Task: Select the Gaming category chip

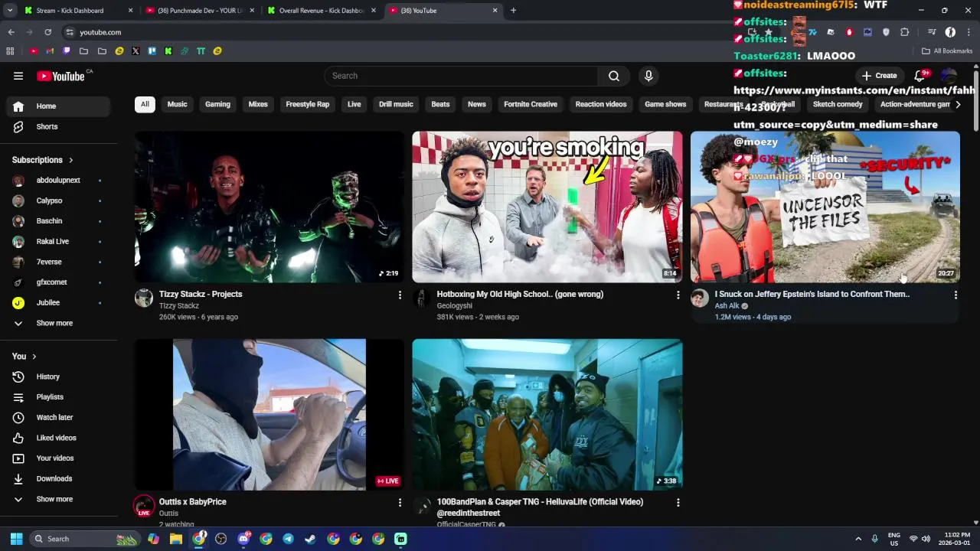Action: pos(217,104)
